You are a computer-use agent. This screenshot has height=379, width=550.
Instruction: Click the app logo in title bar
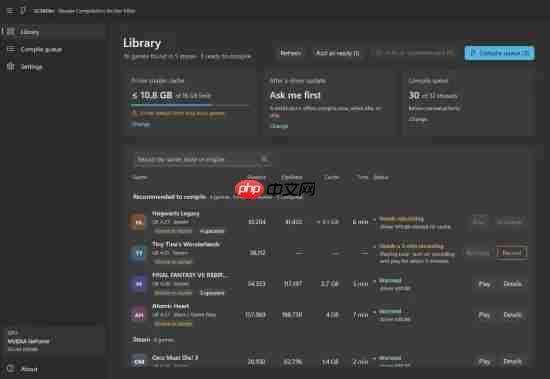[x=23, y=11]
